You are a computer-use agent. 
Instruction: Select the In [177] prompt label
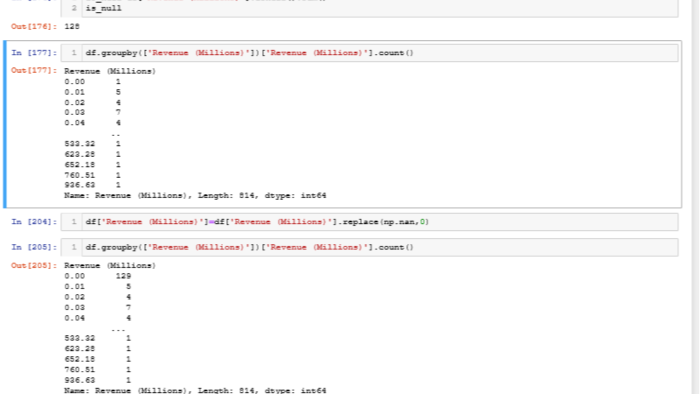click(34, 53)
